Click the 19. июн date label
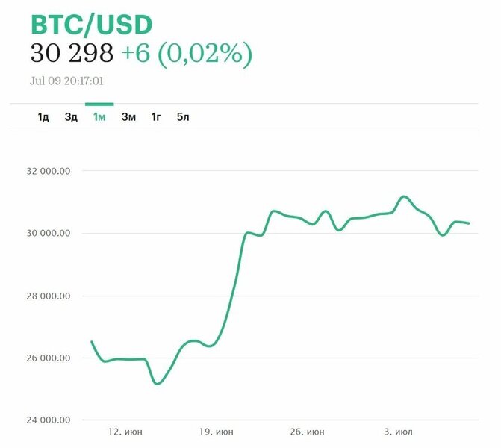 pyautogui.click(x=217, y=432)
